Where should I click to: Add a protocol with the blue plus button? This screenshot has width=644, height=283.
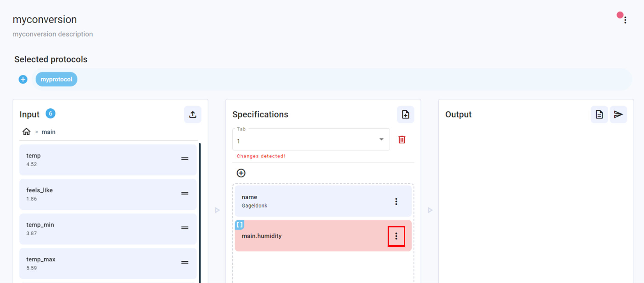(x=23, y=79)
